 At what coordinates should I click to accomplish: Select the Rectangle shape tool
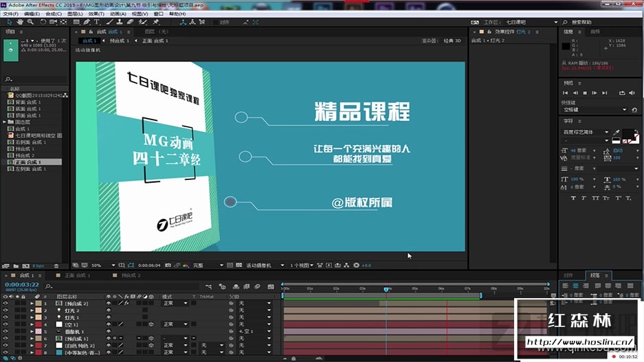[76, 22]
